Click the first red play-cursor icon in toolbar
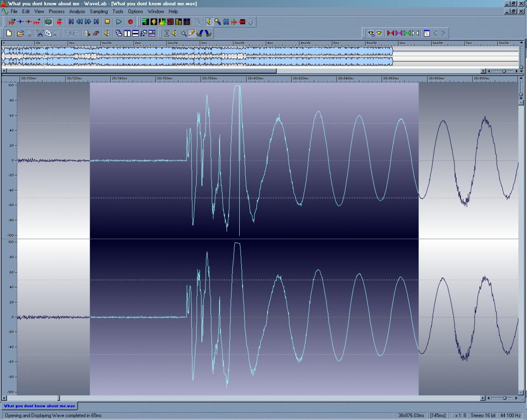The image size is (527, 420). 12,22
